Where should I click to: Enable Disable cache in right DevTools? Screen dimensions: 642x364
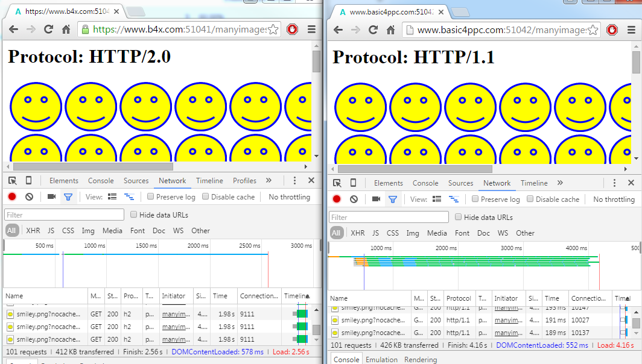click(x=530, y=199)
